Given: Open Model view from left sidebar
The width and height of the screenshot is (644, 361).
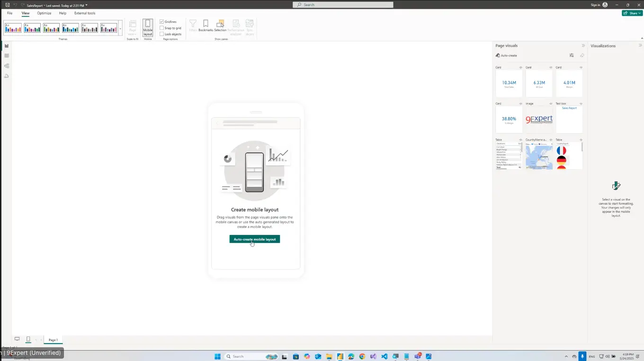Looking at the screenshot, I should pos(7,66).
